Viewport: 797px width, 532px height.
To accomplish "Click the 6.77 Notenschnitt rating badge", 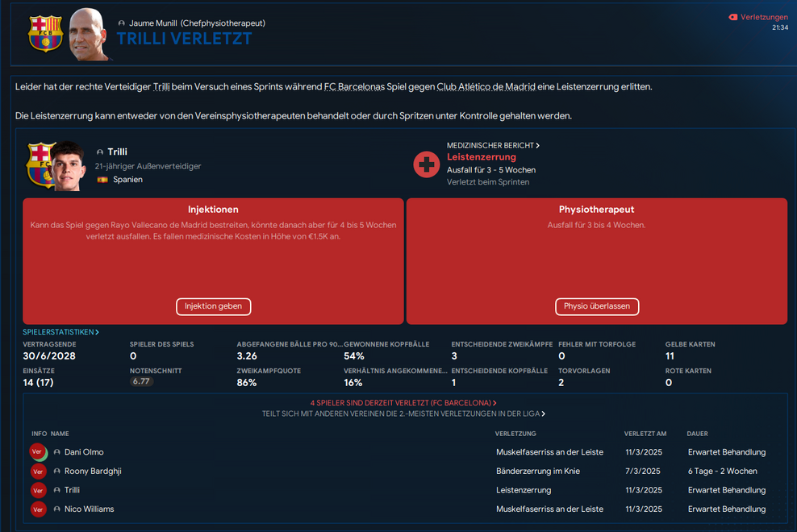I will click(141, 381).
